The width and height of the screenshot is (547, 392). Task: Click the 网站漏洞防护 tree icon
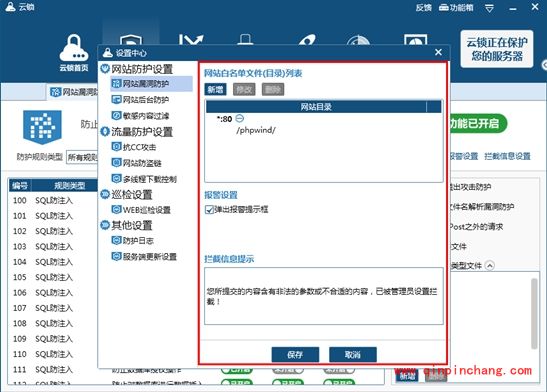pos(116,84)
